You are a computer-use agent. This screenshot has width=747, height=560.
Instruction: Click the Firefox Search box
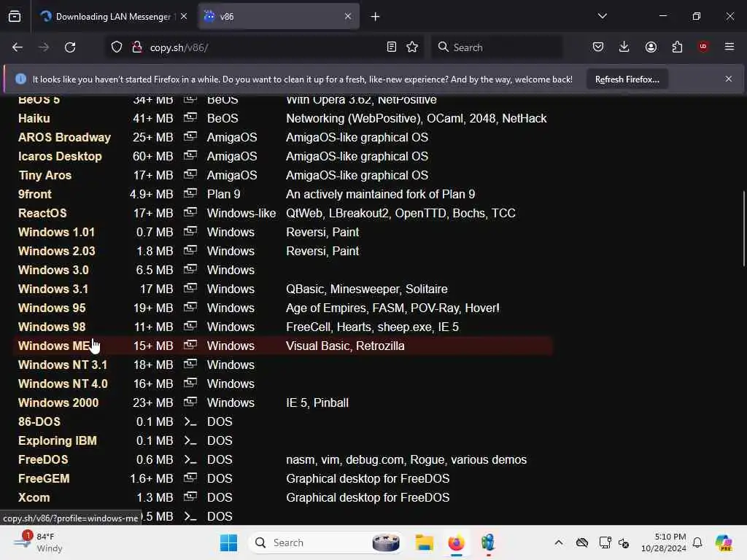497,47
